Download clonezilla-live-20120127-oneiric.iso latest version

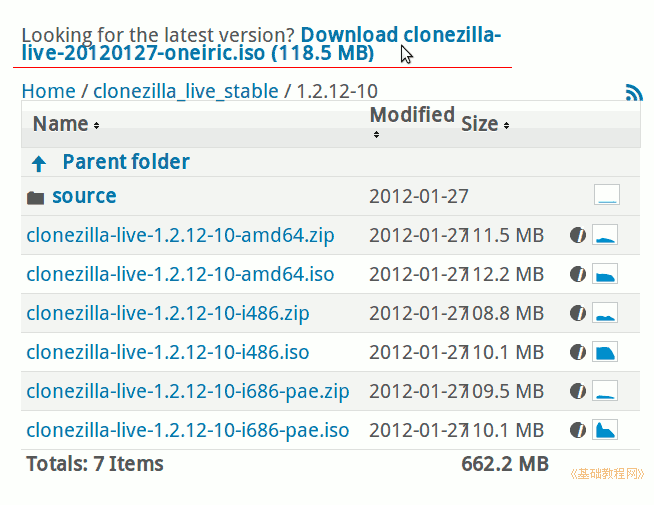(x=261, y=44)
